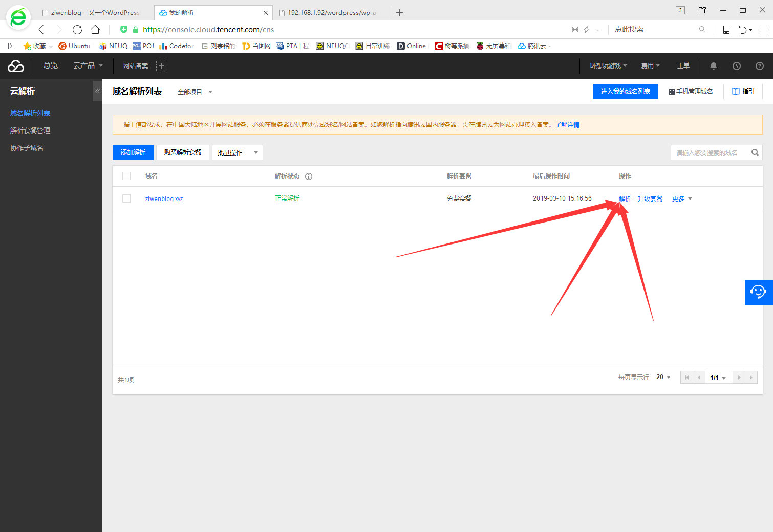Open the 怀想玩游戏 account dropdown
The width and height of the screenshot is (773, 532).
pyautogui.click(x=608, y=65)
